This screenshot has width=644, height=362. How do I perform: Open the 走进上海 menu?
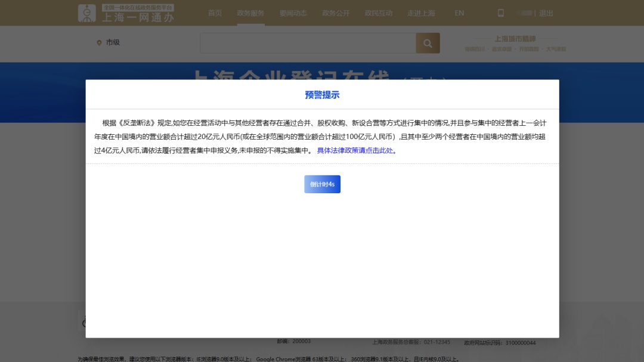pyautogui.click(x=421, y=13)
